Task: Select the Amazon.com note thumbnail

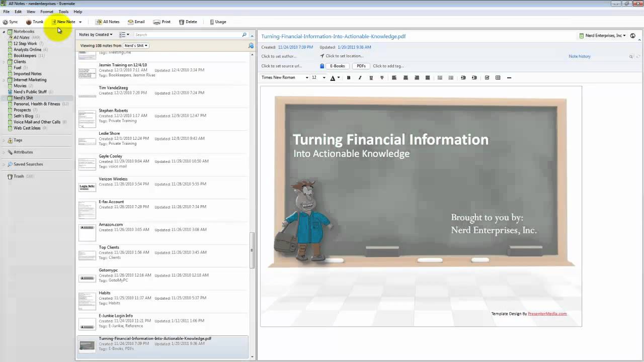Action: tap(87, 232)
